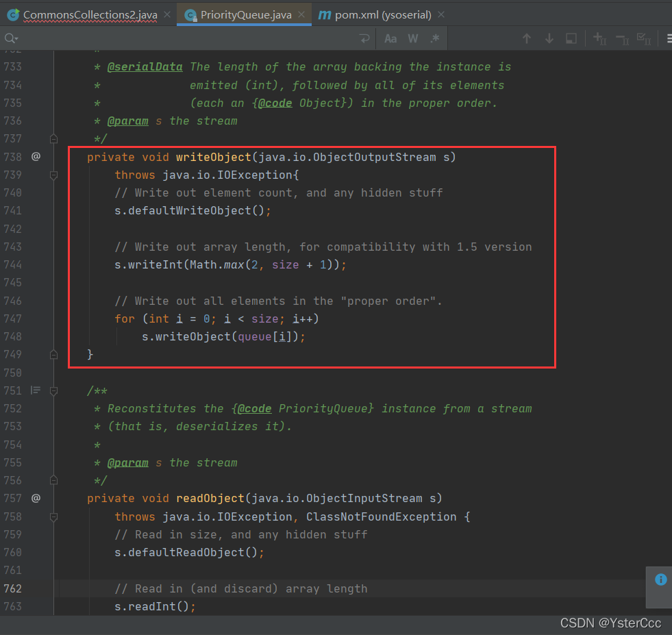Screen dimensions: 672x635
Task: Click the new line icon in search field
Action: 364,38
